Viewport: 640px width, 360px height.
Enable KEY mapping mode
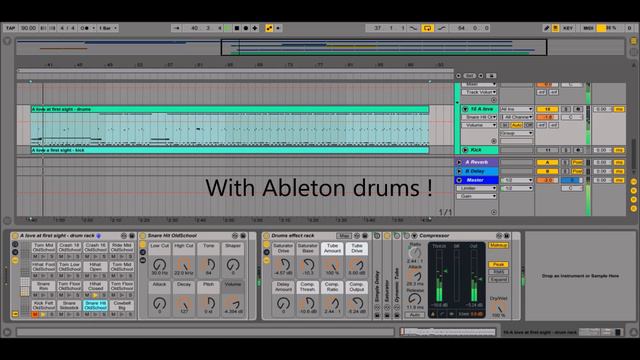tap(568, 28)
